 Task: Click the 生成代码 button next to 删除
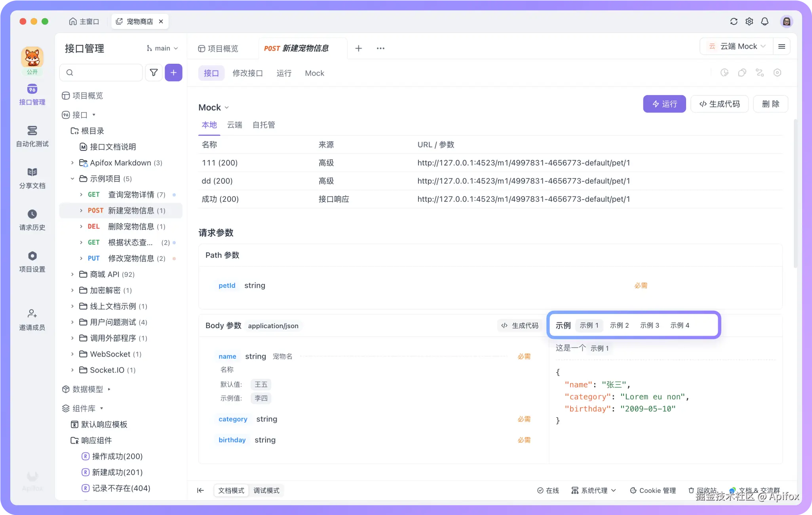719,104
